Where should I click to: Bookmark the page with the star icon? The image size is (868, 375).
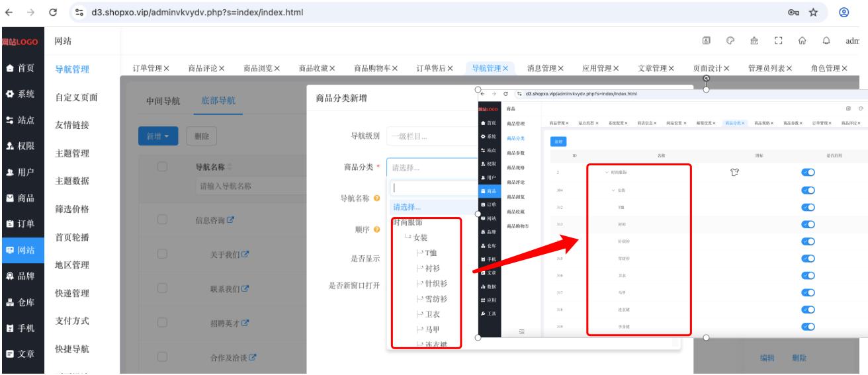[x=813, y=12]
